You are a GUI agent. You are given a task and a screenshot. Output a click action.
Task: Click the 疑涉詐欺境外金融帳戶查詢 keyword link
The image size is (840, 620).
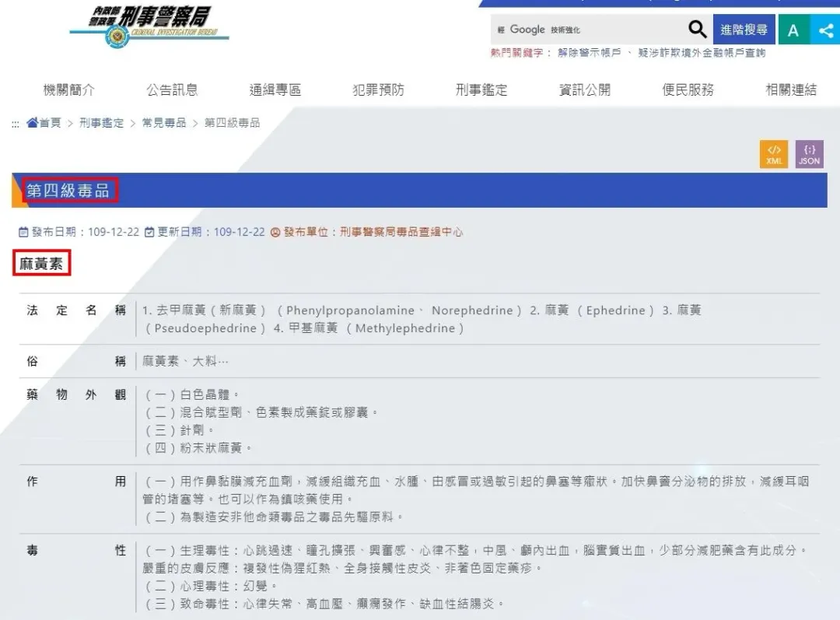702,53
